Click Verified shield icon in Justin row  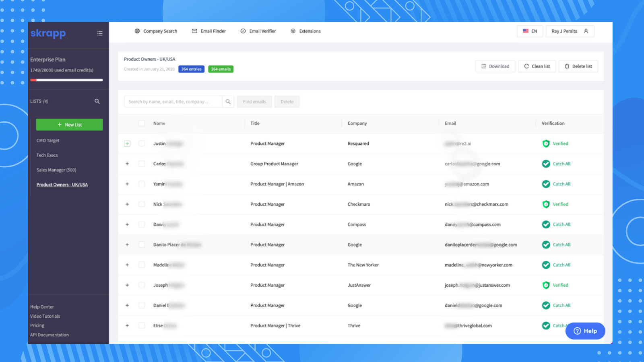546,144
